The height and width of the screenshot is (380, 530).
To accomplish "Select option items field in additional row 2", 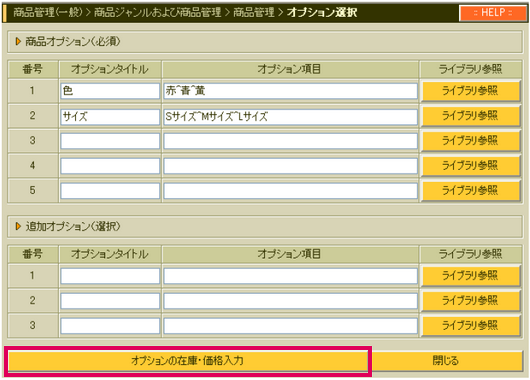I will coord(291,301).
